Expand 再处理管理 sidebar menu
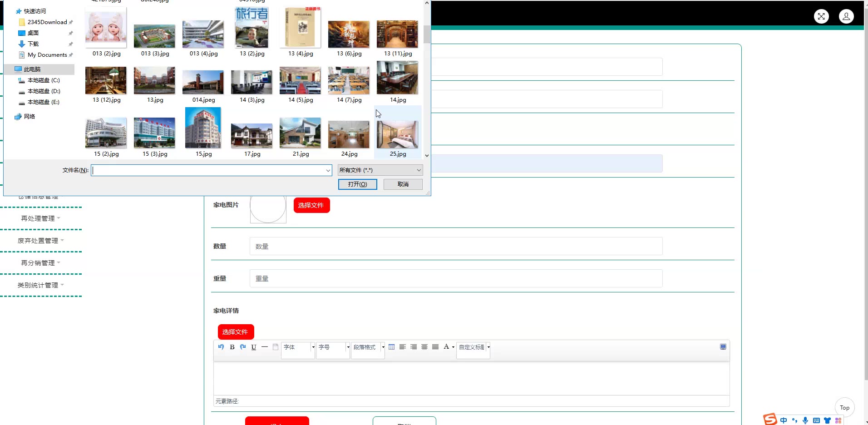 point(40,218)
